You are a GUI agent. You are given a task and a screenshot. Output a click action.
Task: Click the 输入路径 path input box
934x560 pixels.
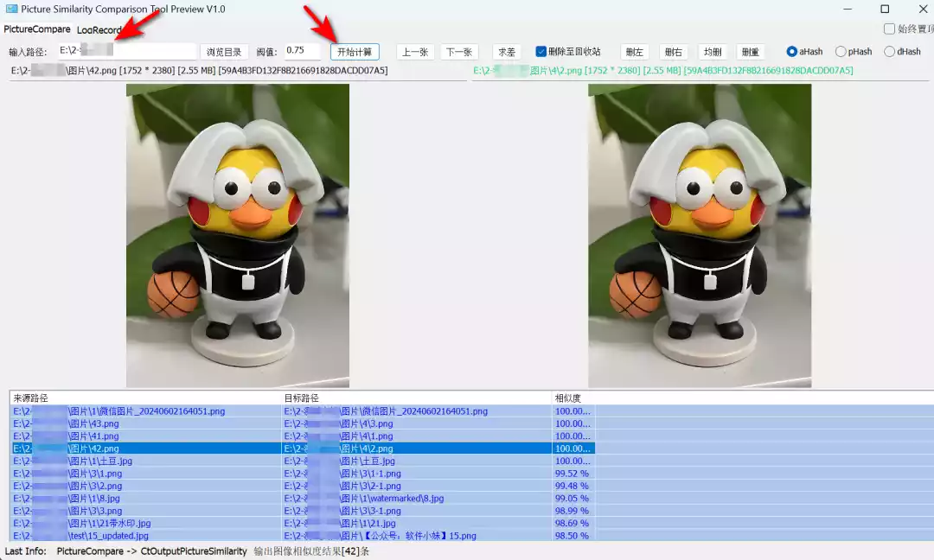pos(127,51)
